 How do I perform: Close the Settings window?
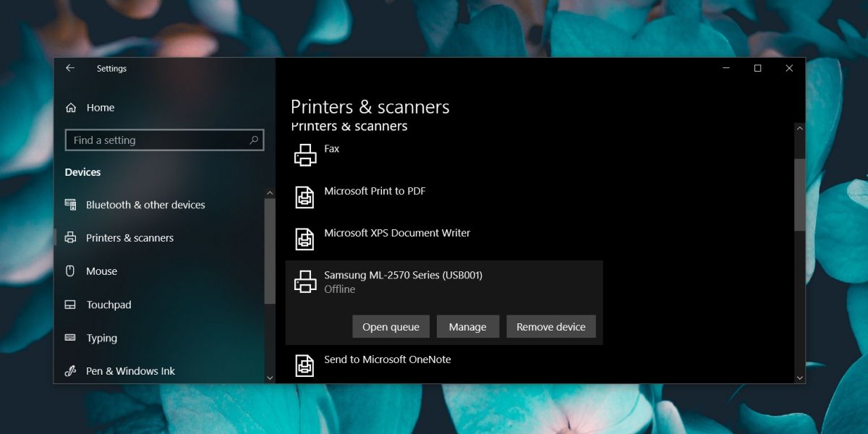tap(789, 68)
